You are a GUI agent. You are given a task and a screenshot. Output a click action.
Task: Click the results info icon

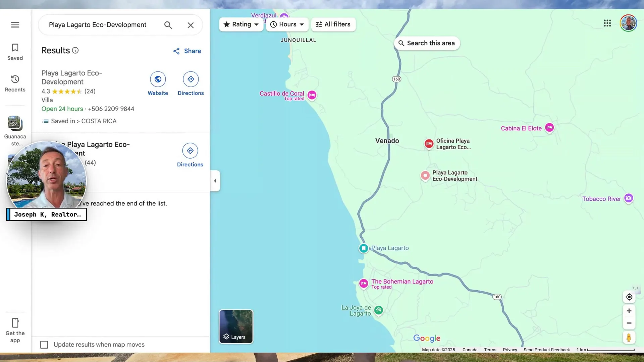[x=75, y=50]
